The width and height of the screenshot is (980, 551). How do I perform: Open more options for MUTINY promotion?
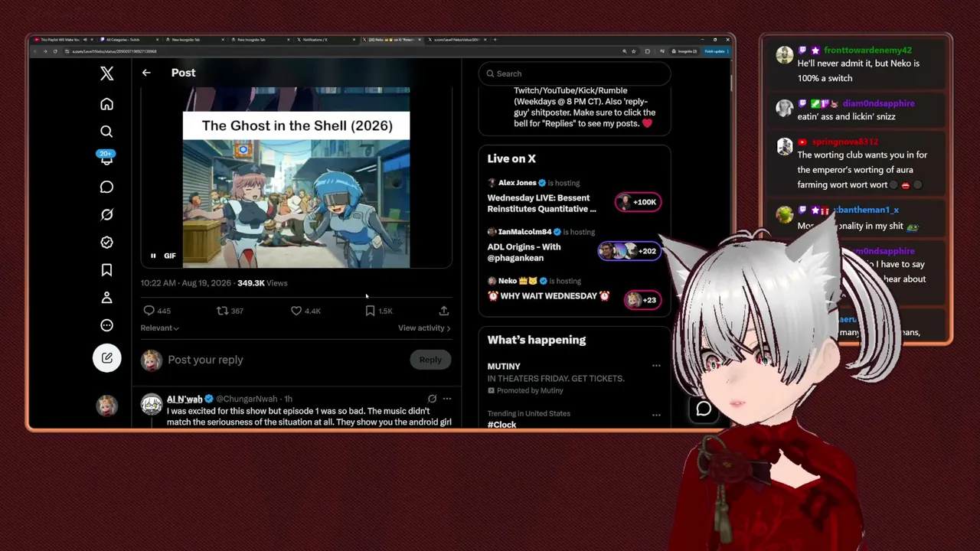point(656,366)
